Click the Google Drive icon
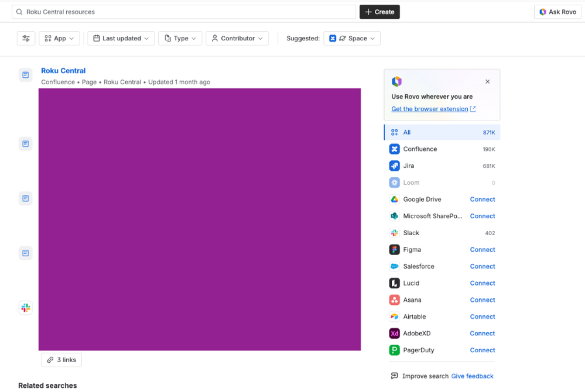This screenshot has width=585, height=392. point(394,200)
